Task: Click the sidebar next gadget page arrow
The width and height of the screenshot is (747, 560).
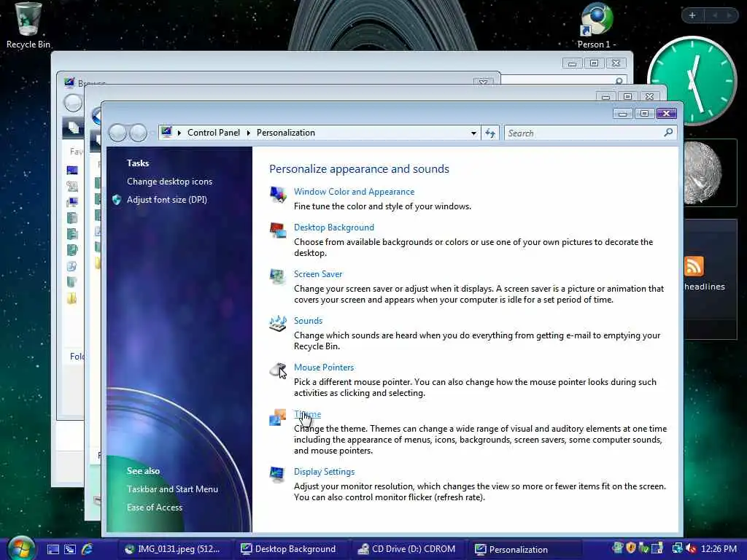Action: click(x=729, y=15)
